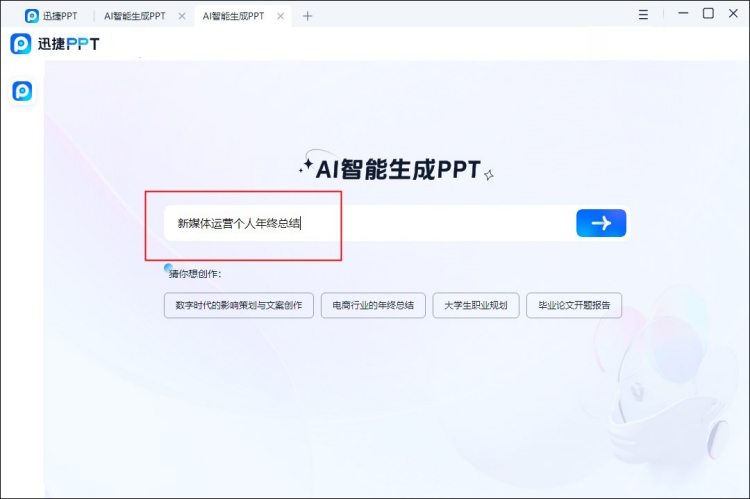
Task: Maximize the 迅捷PPT window
Action: click(x=708, y=13)
